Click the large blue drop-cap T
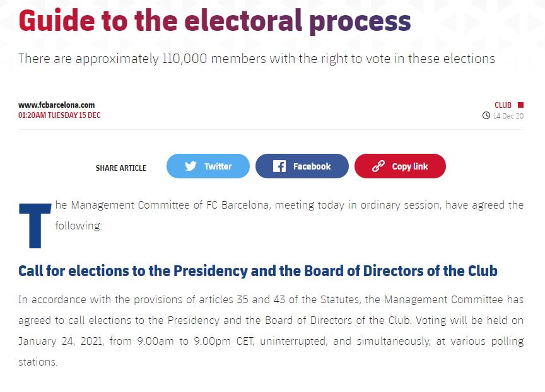 (35, 226)
